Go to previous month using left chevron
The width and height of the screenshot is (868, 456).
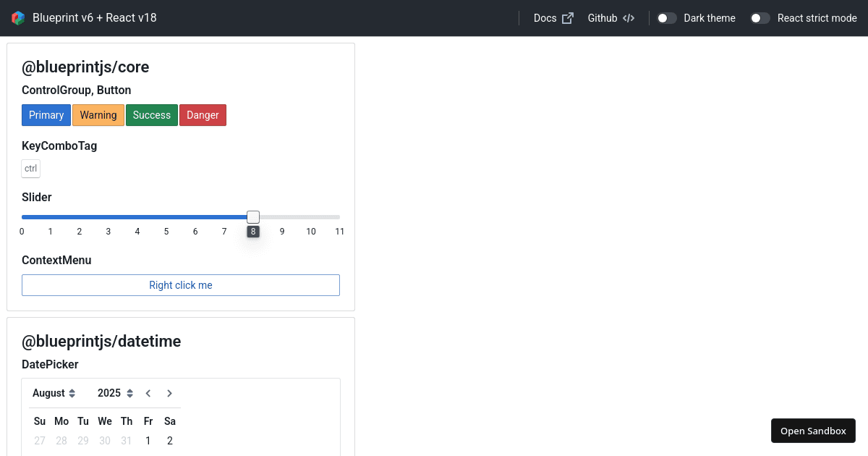point(148,393)
